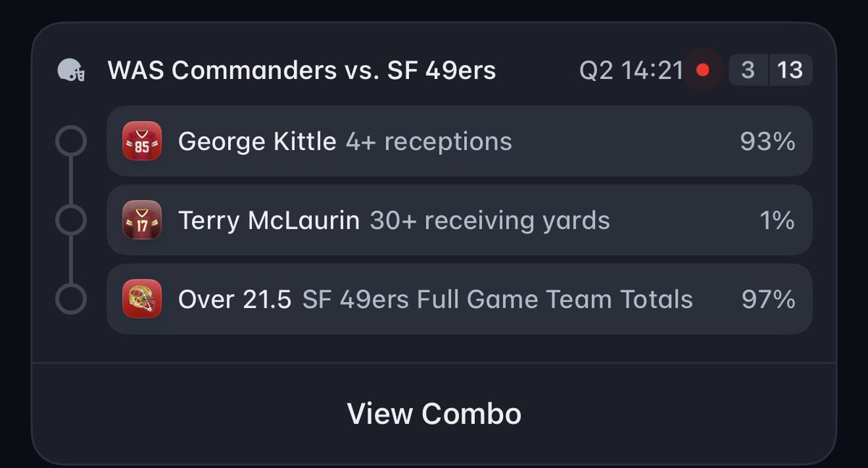Click the George Kittle player name

coord(258,141)
